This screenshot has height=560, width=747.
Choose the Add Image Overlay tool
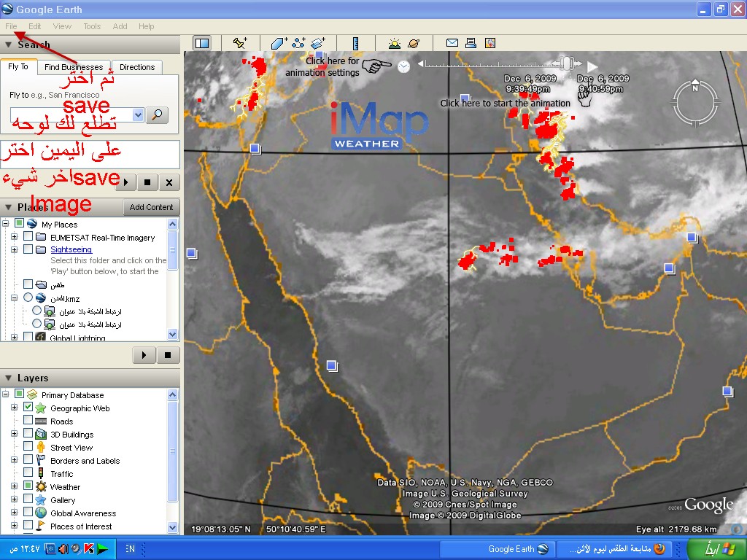tap(318, 43)
